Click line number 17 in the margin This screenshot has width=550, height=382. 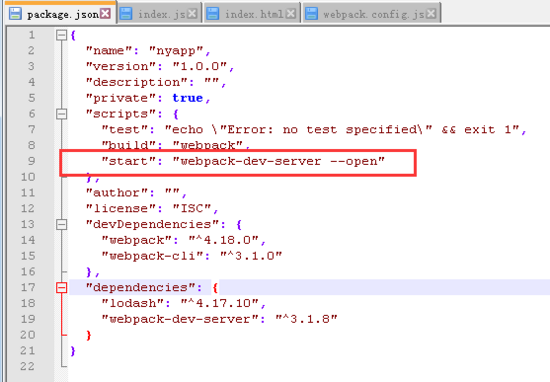(28, 287)
